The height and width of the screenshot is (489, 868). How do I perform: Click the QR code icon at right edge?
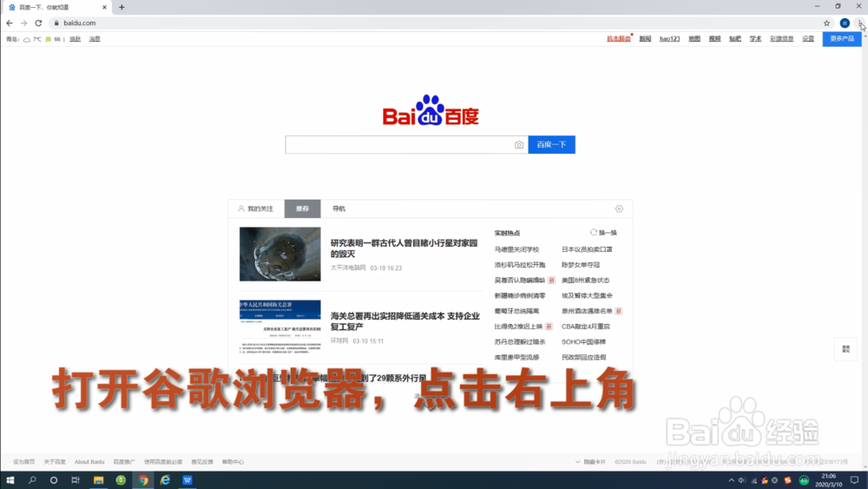(845, 349)
